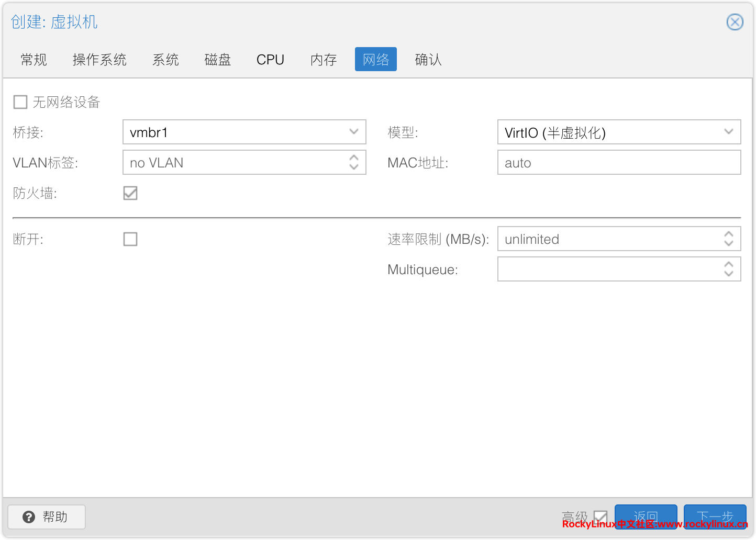The image size is (756, 540).
Task: Click the 速率限制 rate limit spinner
Action: coord(728,239)
